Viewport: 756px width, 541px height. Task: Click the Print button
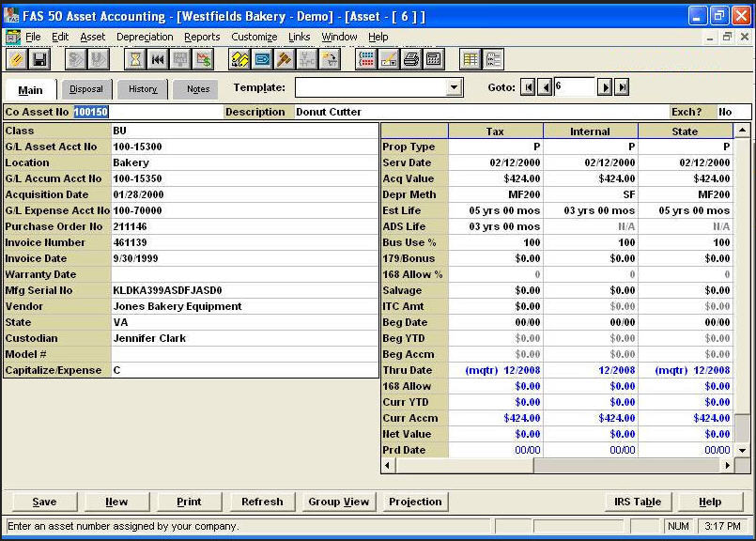pyautogui.click(x=189, y=502)
